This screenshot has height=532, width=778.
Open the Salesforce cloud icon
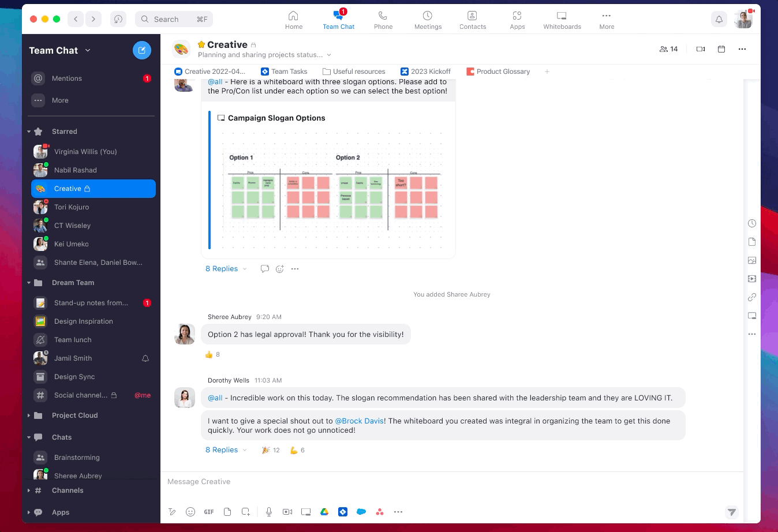361,512
